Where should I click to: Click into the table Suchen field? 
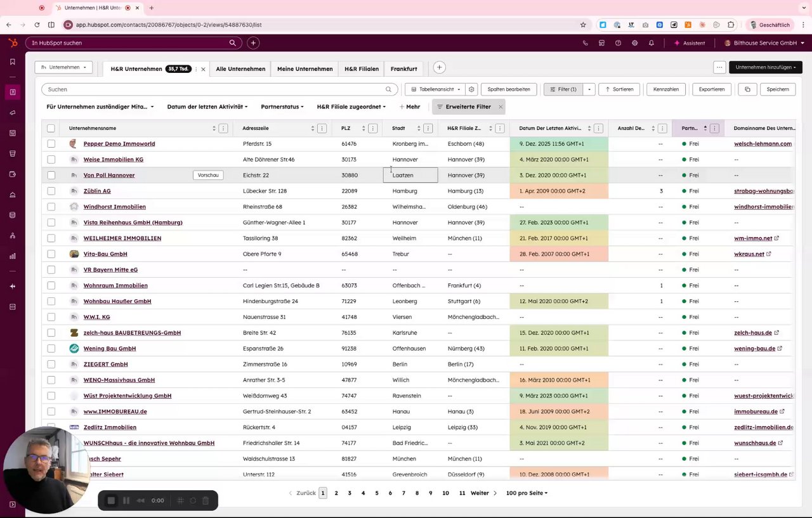219,89
